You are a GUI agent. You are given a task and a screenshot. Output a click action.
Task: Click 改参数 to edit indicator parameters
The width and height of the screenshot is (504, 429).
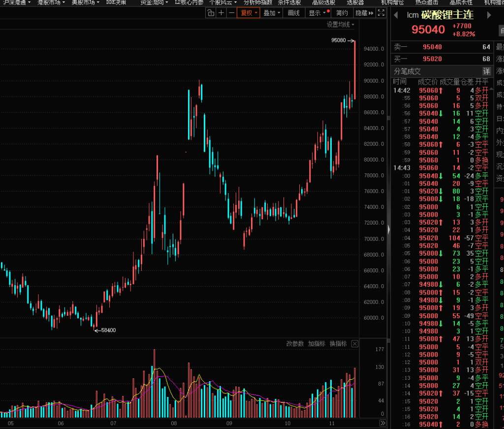click(x=295, y=344)
